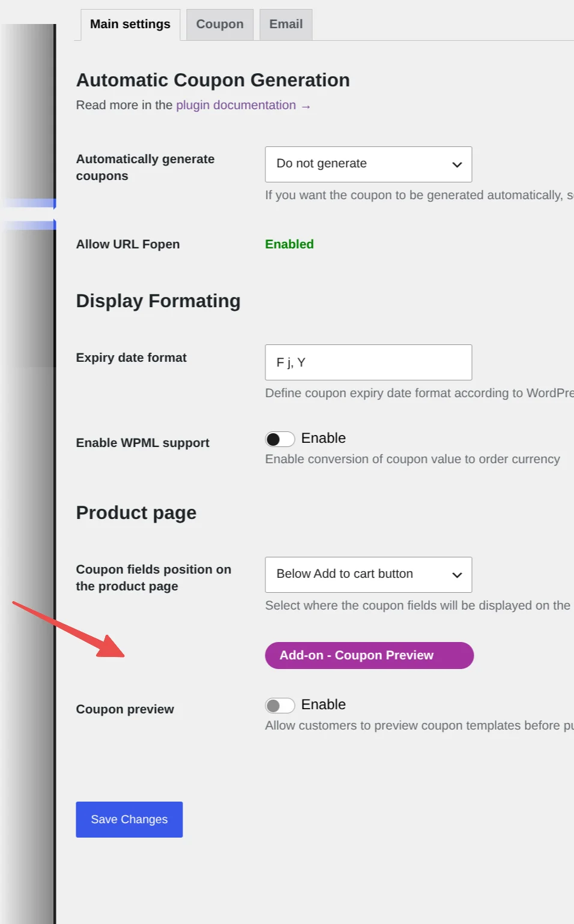Screen dimensions: 574x924
Task: Click the Enable WPML support label
Action: coord(142,443)
